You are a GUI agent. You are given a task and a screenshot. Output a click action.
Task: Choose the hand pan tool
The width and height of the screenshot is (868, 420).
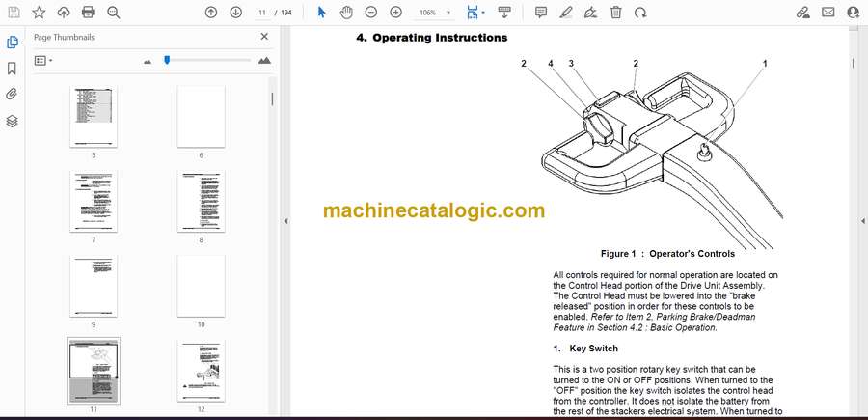coord(346,13)
